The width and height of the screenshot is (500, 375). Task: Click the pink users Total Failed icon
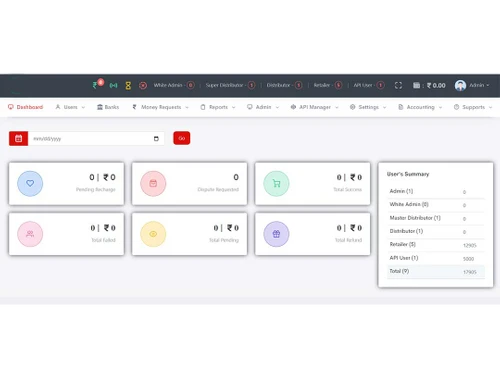click(30, 234)
